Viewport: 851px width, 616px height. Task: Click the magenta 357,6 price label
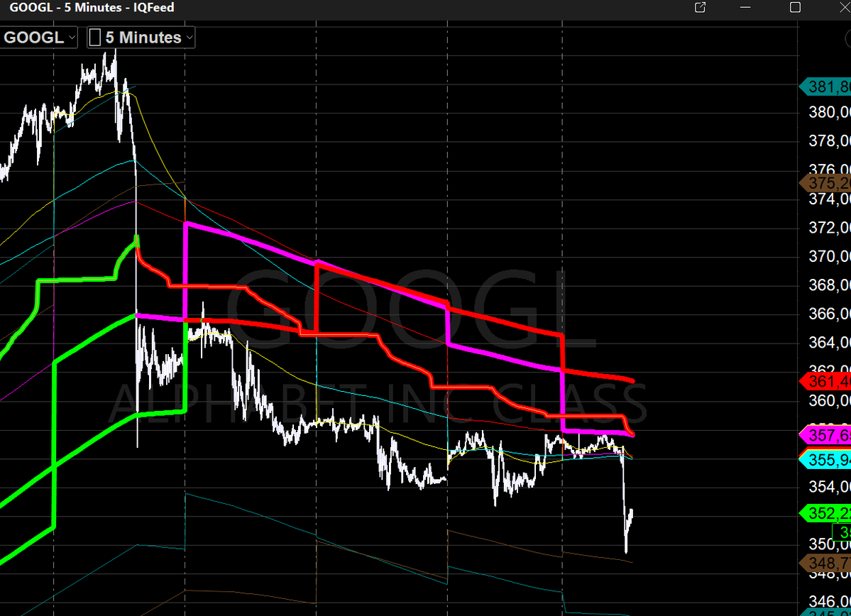coord(825,435)
